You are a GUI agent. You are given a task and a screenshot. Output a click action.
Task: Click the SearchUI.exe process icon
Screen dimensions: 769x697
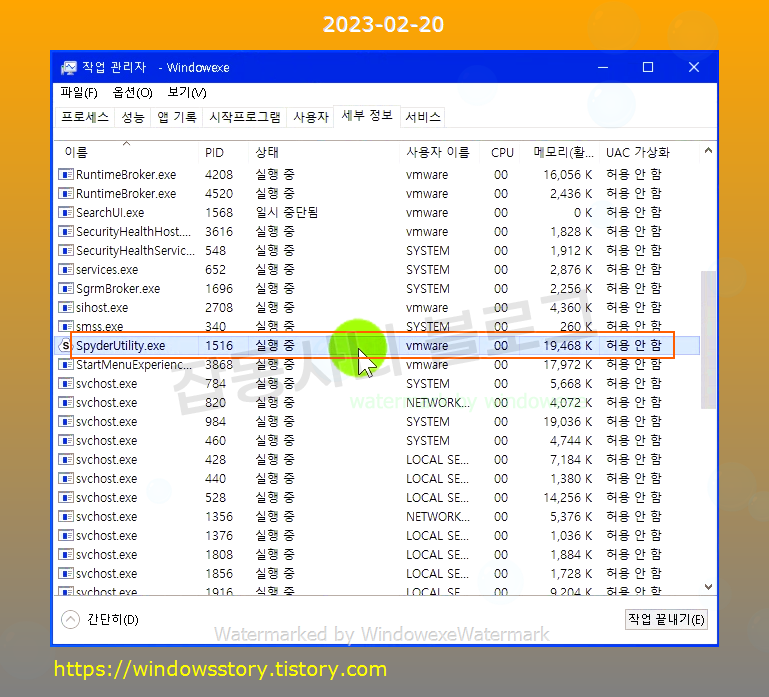point(66,212)
